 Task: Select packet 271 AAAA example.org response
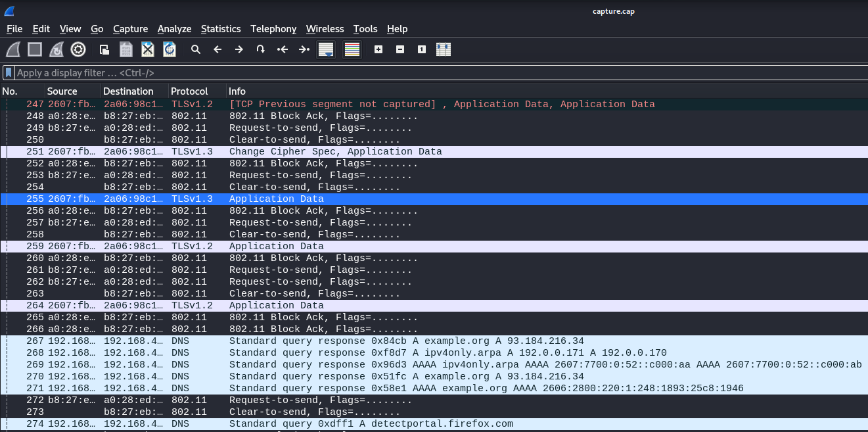(434, 388)
